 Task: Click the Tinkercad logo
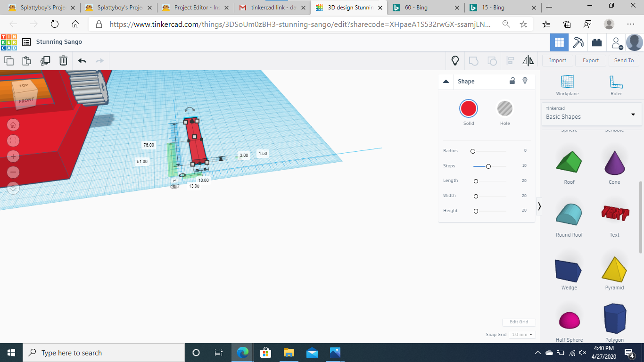coord(8,42)
